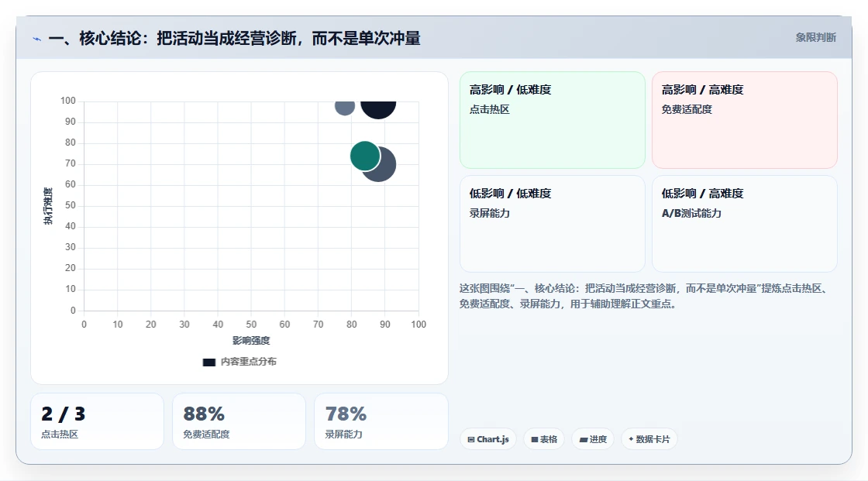Image resolution: width=868 pixels, height=481 pixels.
Task: Click the 数据卡片 chip sparkle icon
Action: click(631, 439)
